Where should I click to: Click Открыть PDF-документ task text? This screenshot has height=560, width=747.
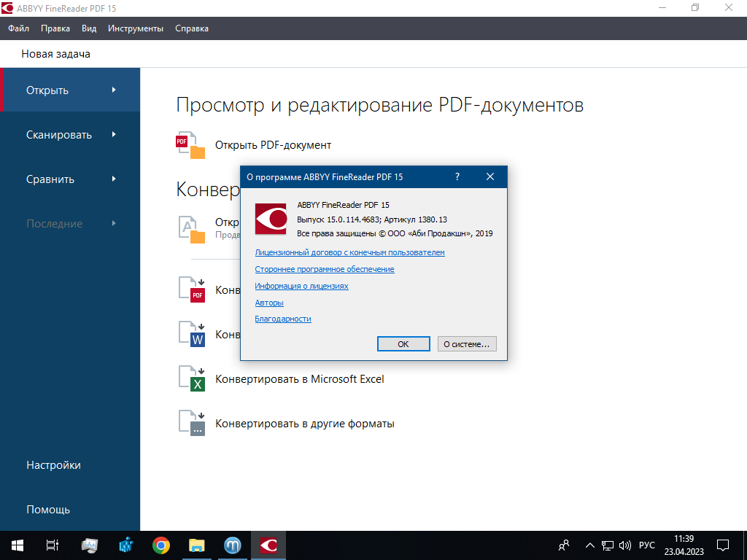point(273,145)
